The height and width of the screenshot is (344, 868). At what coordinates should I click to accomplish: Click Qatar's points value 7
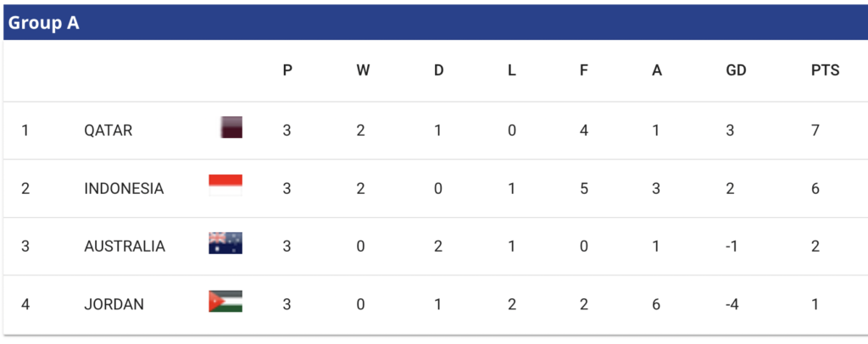coord(815,131)
